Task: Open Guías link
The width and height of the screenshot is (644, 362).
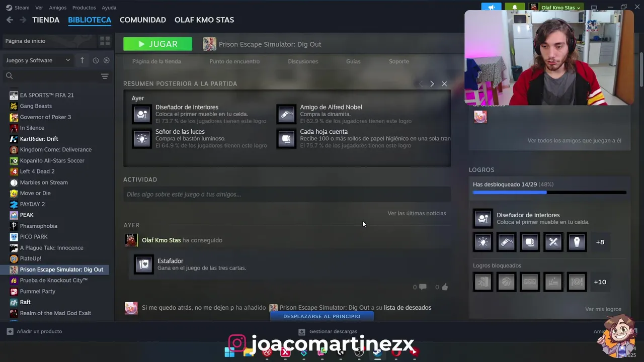Action: tap(353, 61)
